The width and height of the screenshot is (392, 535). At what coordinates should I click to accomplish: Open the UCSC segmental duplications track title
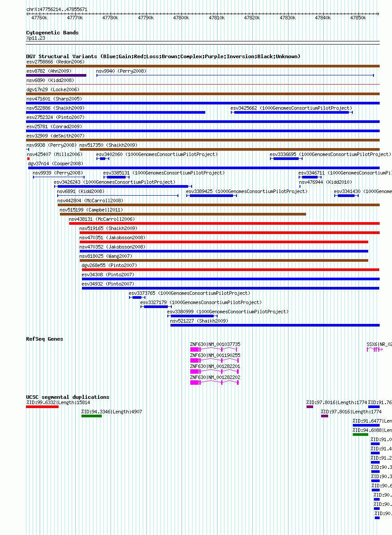[68, 397]
